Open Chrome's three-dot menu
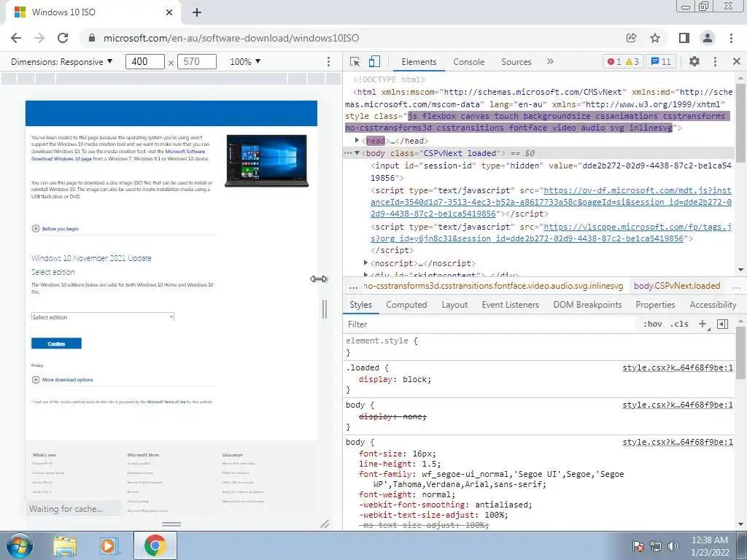This screenshot has width=747, height=560. click(731, 38)
